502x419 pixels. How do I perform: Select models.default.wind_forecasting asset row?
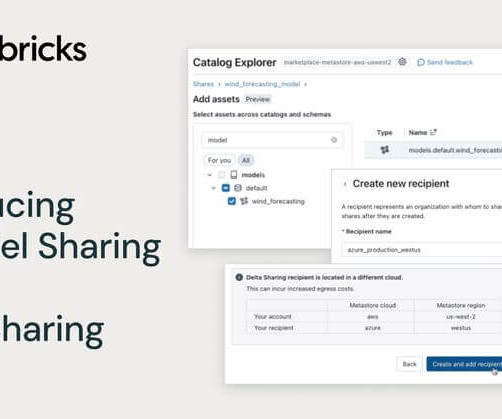pyautogui.click(x=433, y=150)
